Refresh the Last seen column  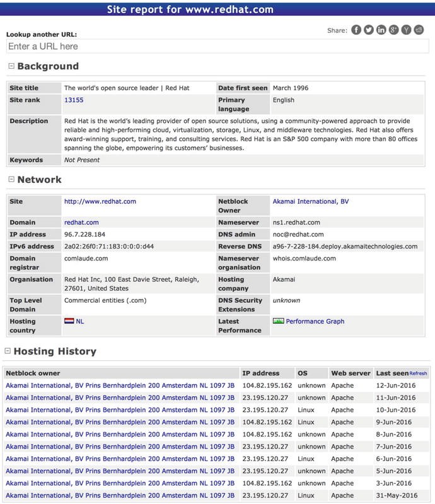pos(419,373)
